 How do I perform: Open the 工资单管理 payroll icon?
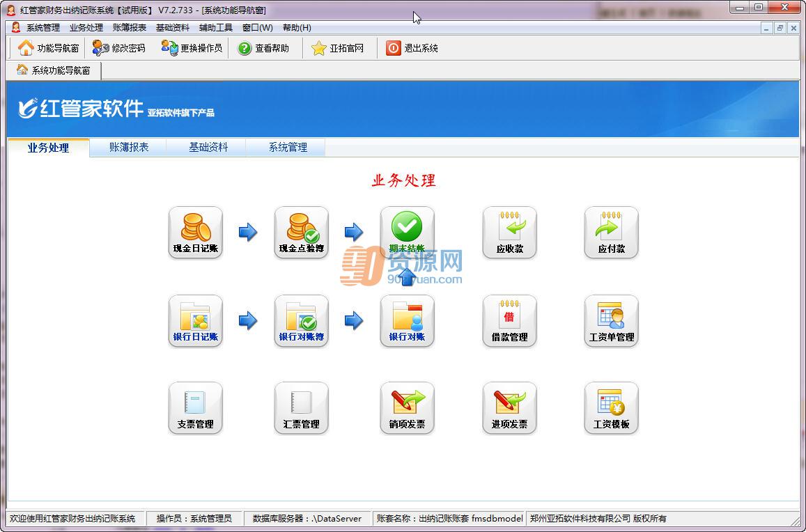point(611,321)
